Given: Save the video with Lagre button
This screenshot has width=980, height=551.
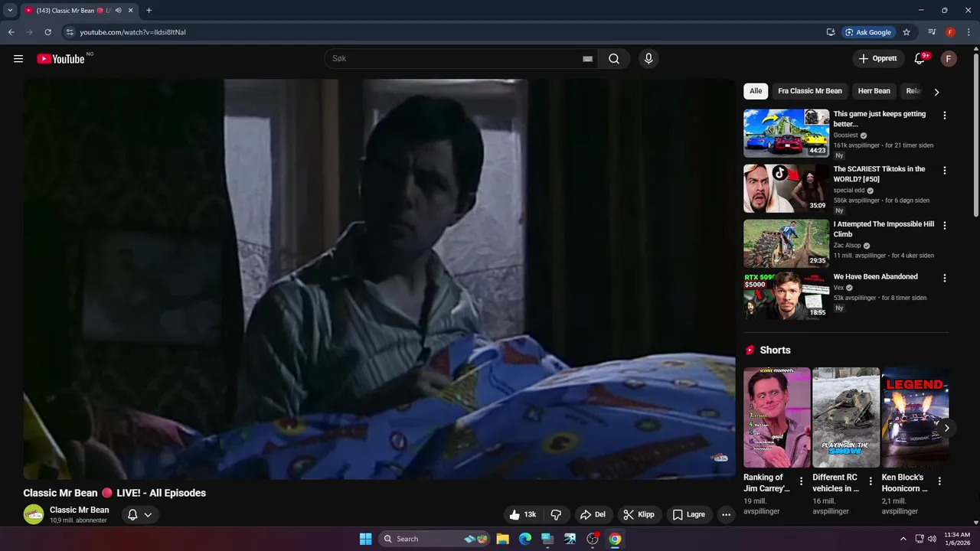Looking at the screenshot, I should [689, 514].
